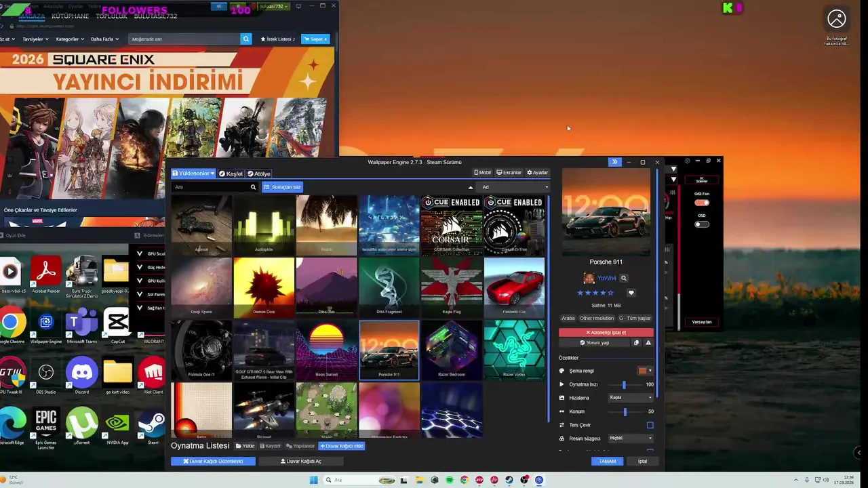Switch to the Keşfet tab
Image resolution: width=868 pixels, height=488 pixels.
click(x=231, y=174)
